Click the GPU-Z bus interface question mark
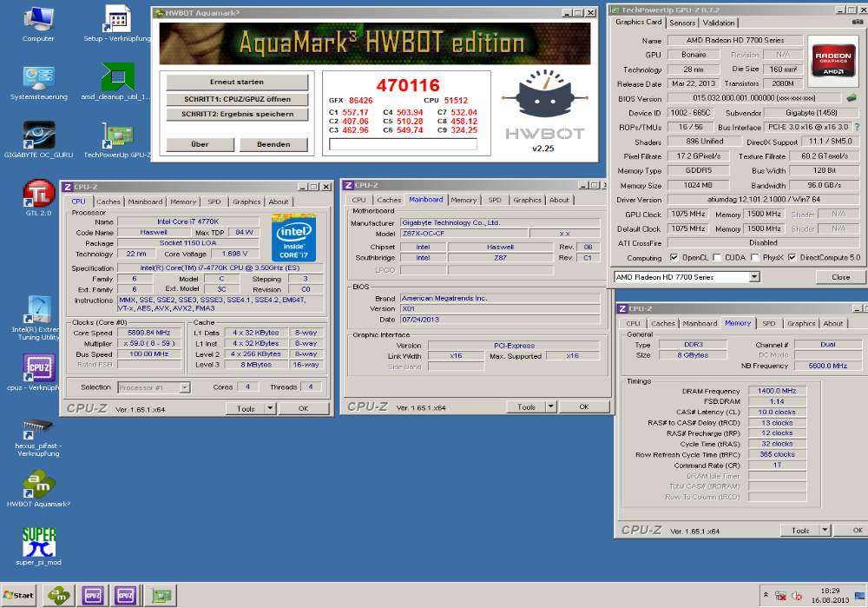 (x=858, y=127)
